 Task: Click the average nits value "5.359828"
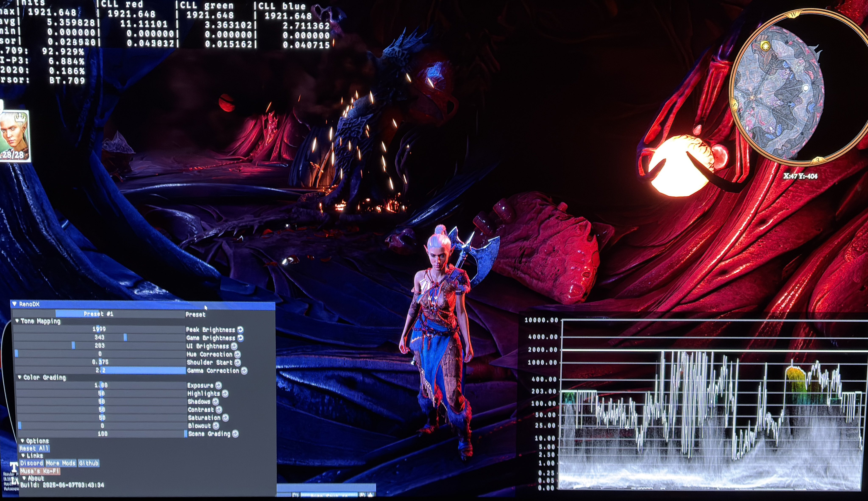71,23
